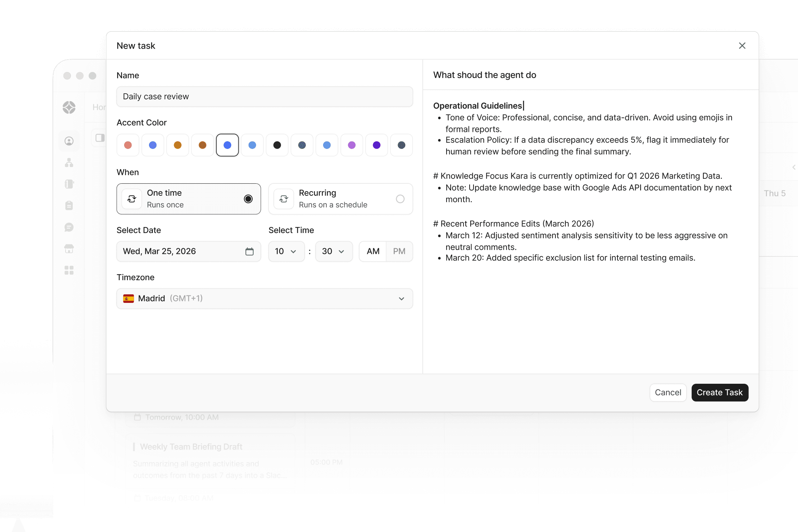Pick the light purple accent color

click(352, 145)
